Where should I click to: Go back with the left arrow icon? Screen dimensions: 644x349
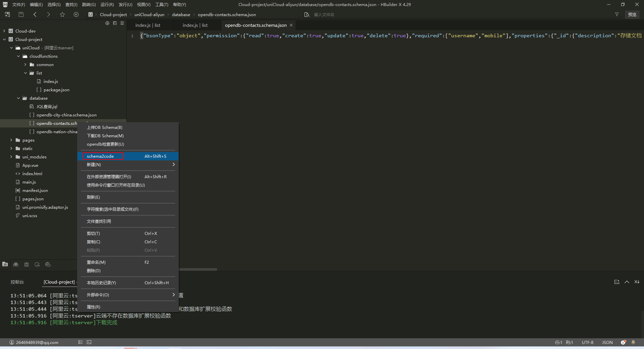pyautogui.click(x=35, y=14)
